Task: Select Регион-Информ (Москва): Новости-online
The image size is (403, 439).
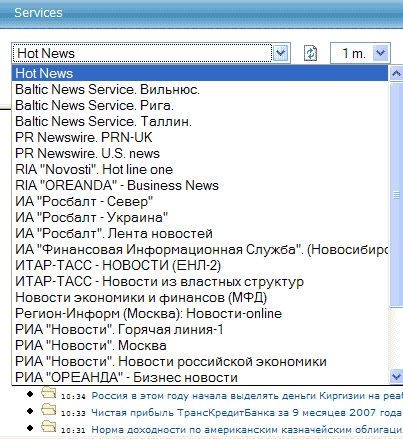Action: (200, 313)
